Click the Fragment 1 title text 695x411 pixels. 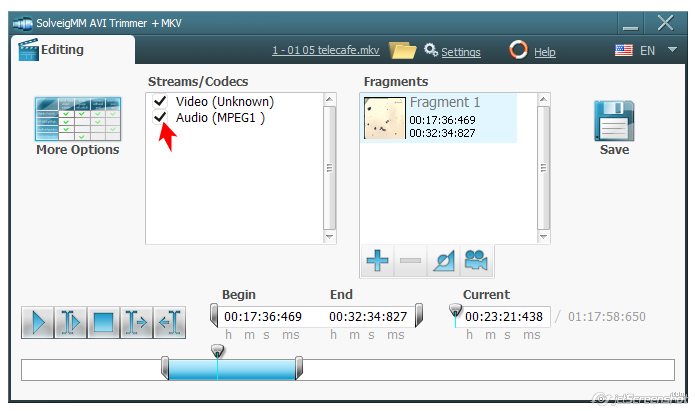tap(445, 102)
